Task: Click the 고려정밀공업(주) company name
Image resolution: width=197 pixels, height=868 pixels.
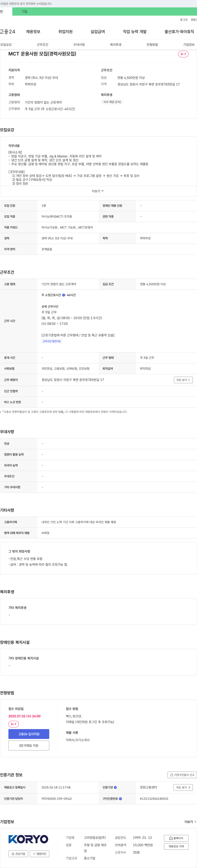Action: [x=95, y=838]
